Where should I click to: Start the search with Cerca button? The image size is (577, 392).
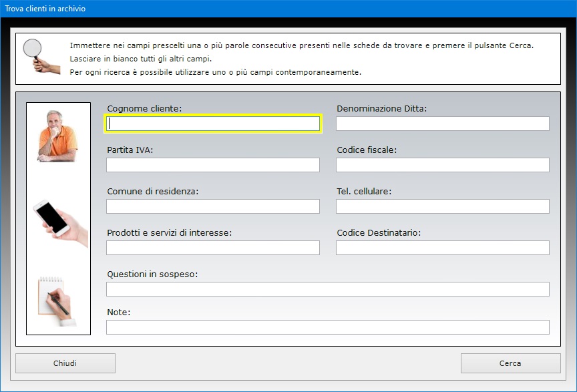(510, 363)
